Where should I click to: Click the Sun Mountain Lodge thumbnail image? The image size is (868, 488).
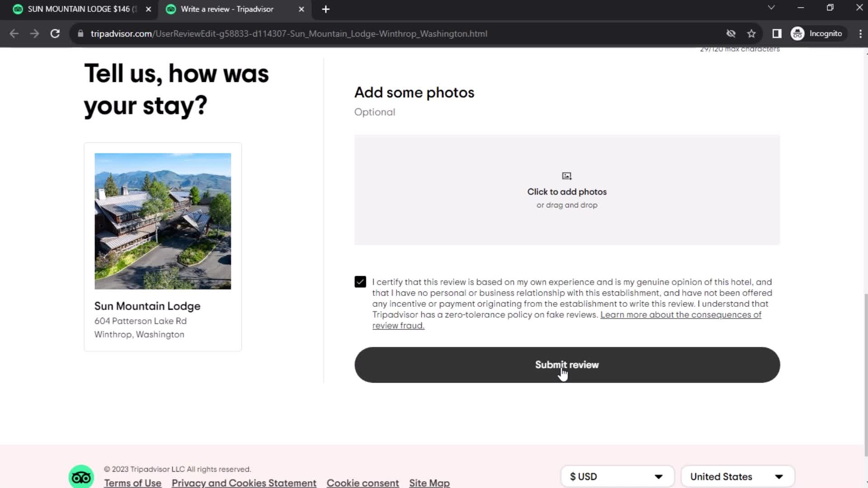tap(163, 221)
